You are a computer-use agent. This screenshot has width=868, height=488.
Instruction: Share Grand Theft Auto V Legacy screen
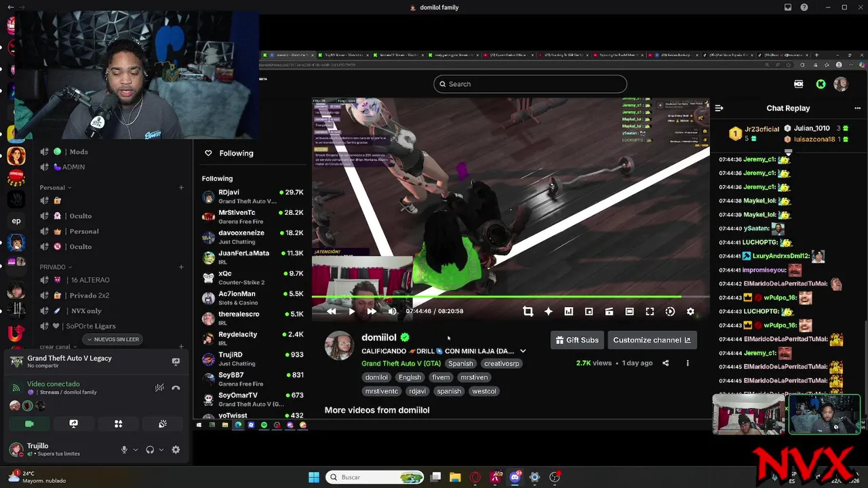tap(176, 362)
